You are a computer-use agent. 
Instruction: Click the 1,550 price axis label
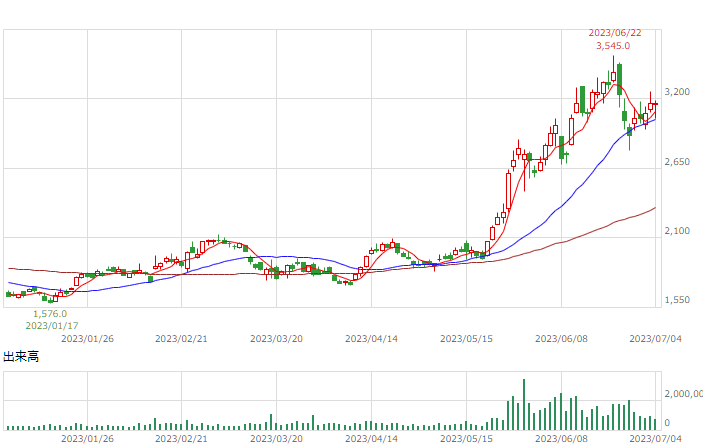pyautogui.click(x=677, y=300)
